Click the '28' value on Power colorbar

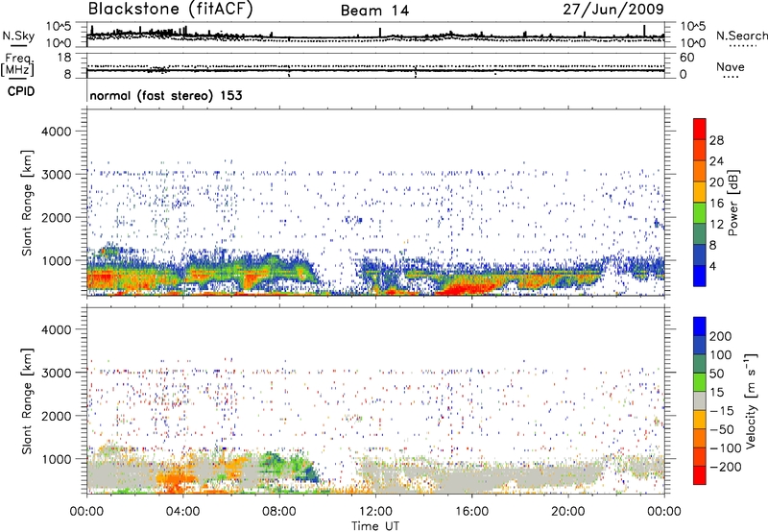[x=716, y=140]
